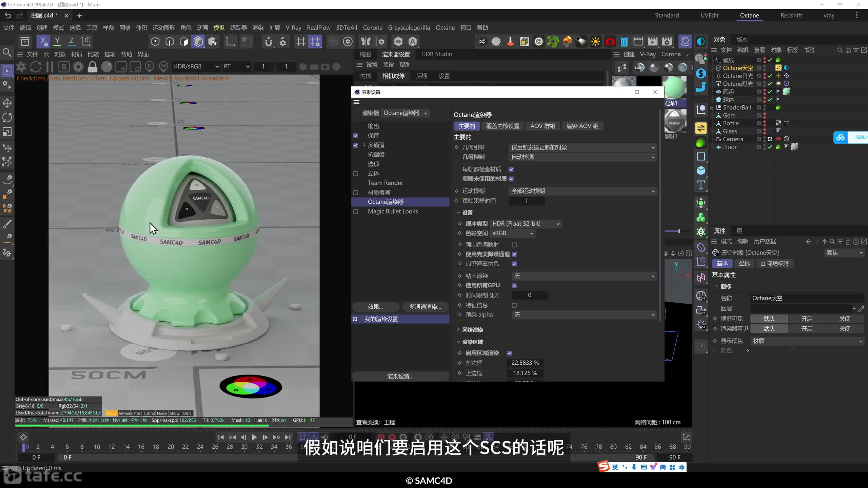Open the RealFlow menu

click(318, 27)
